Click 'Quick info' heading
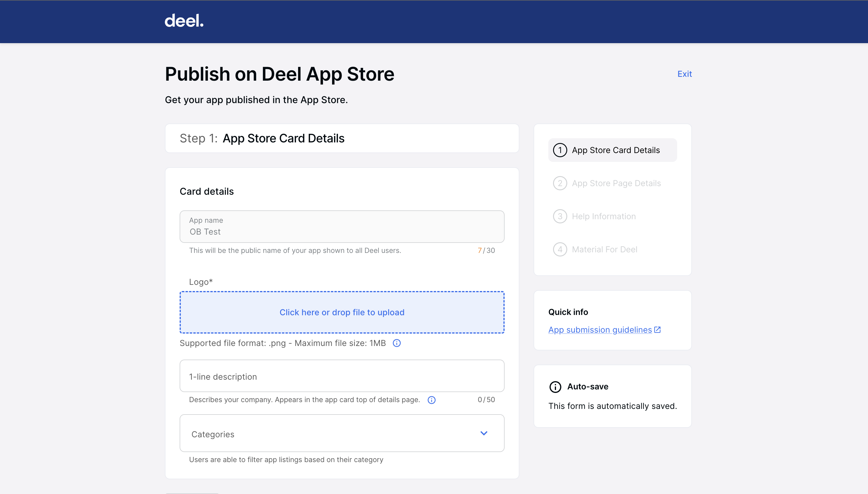Screen dimensions: 868x494 pos(568,312)
